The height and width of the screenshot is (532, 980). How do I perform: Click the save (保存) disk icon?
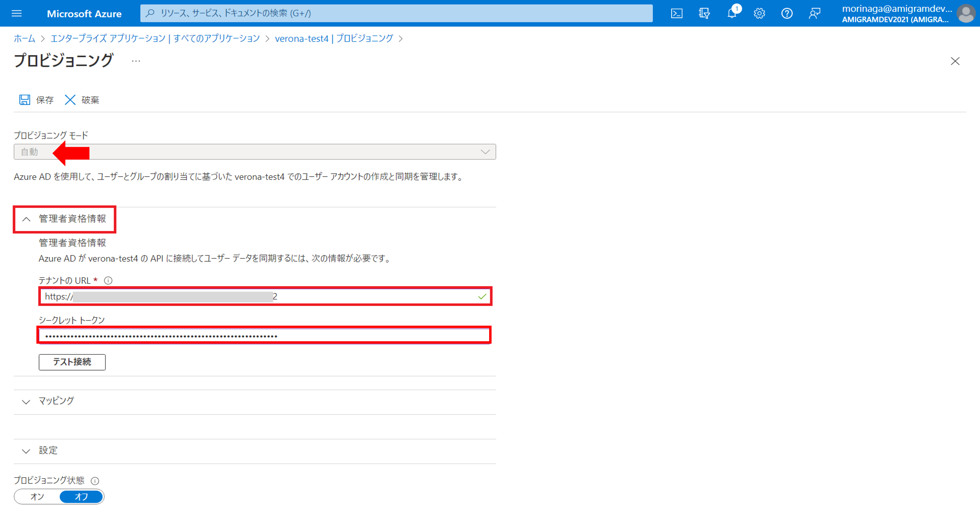(25, 100)
